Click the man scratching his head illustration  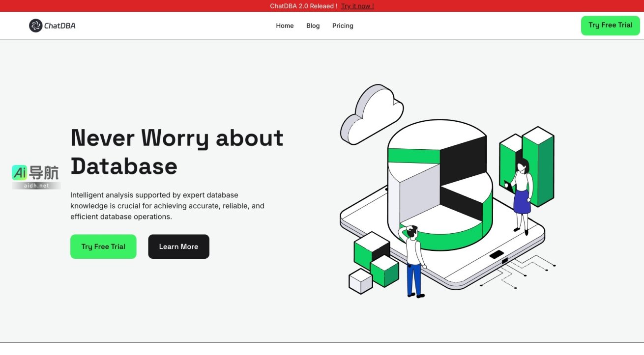click(414, 260)
